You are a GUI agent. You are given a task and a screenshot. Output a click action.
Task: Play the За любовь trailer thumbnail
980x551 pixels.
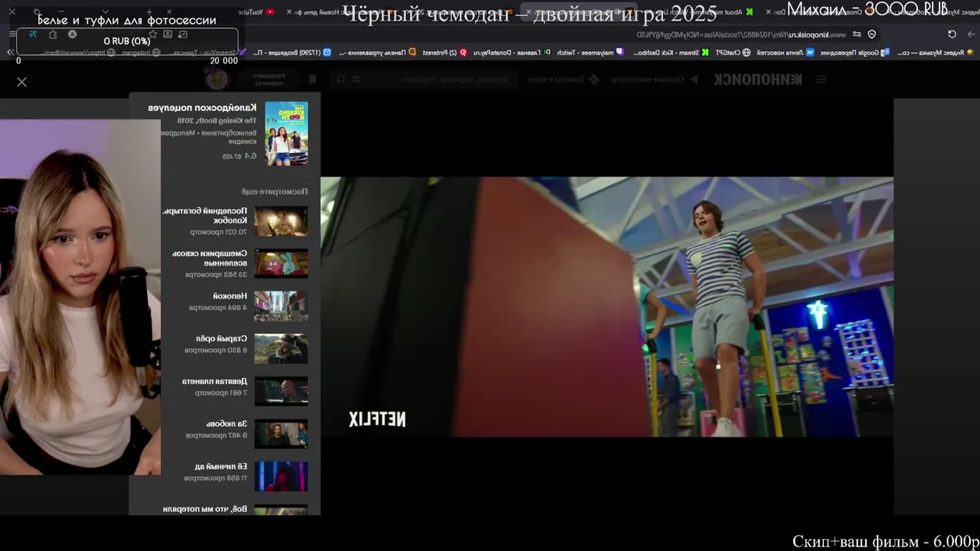[x=281, y=434]
